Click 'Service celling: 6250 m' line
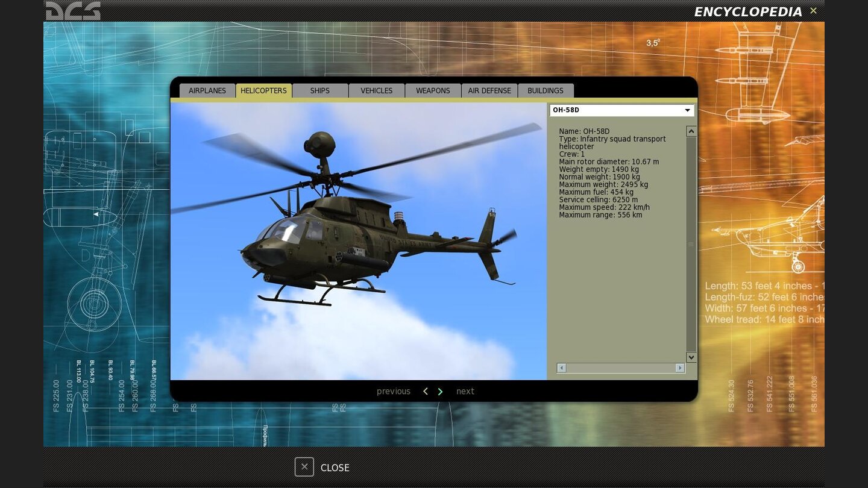Viewport: 868px width, 488px height. point(598,199)
